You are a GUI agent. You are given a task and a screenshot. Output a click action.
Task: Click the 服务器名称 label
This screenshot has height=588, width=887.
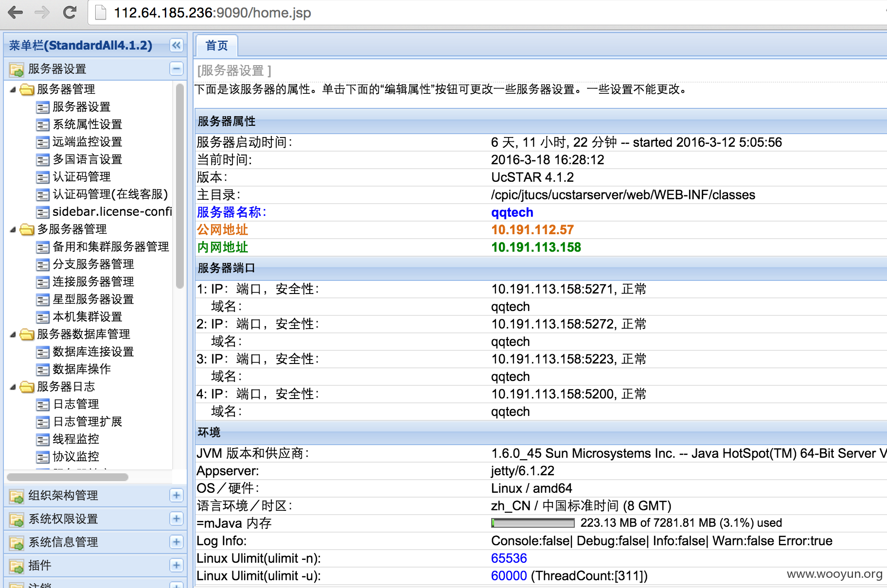coord(231,212)
